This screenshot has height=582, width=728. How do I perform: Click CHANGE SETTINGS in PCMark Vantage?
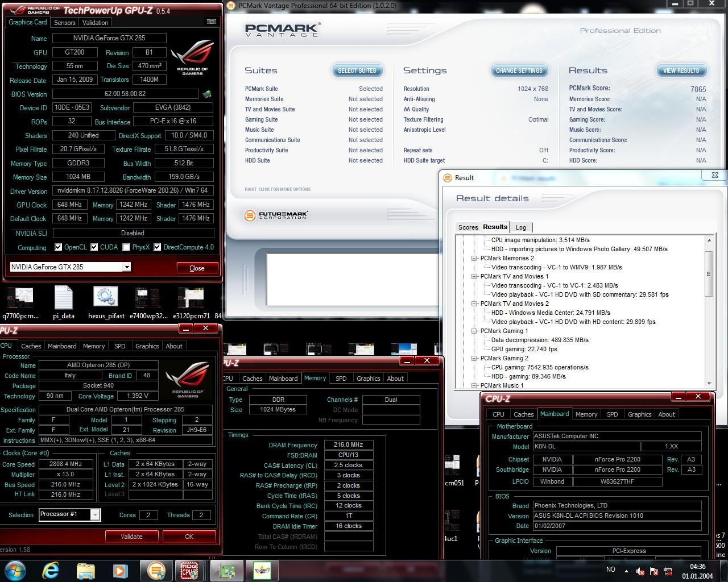click(x=519, y=70)
